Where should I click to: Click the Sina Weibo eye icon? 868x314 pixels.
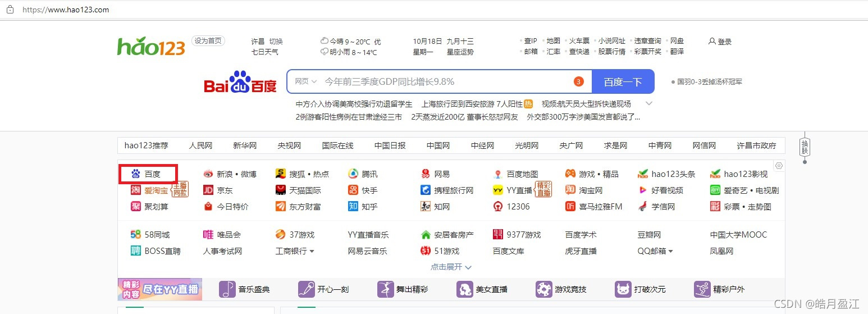208,174
